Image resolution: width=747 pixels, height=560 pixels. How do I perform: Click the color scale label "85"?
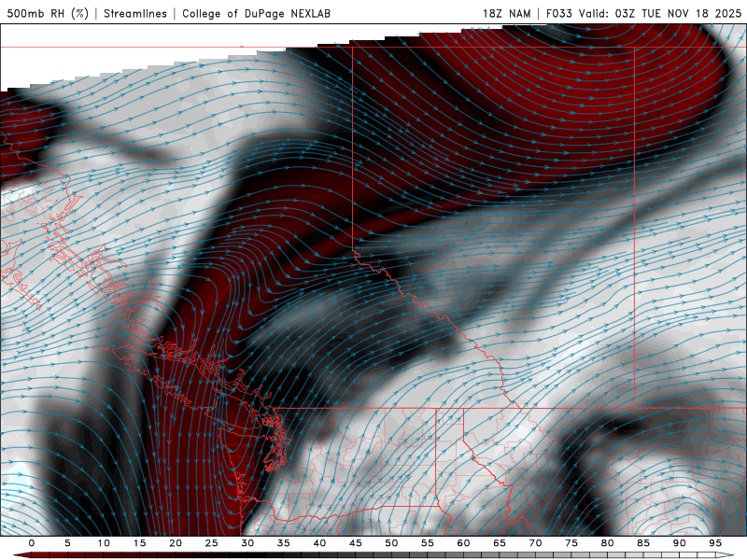(x=643, y=543)
